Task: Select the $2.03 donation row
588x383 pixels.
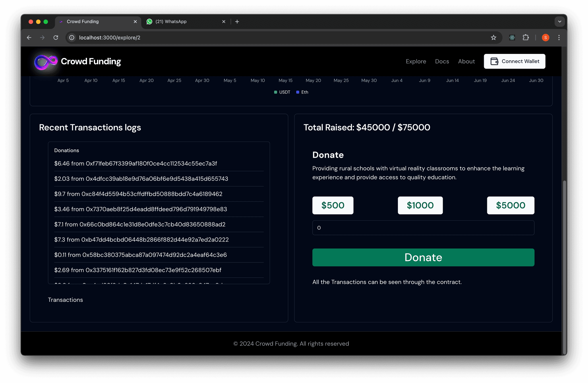Action: (159, 179)
